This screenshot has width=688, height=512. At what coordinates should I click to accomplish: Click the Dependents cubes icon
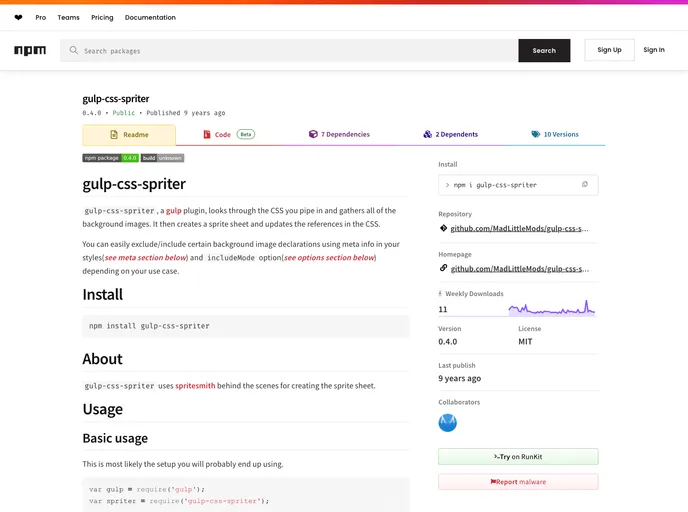pyautogui.click(x=427, y=134)
